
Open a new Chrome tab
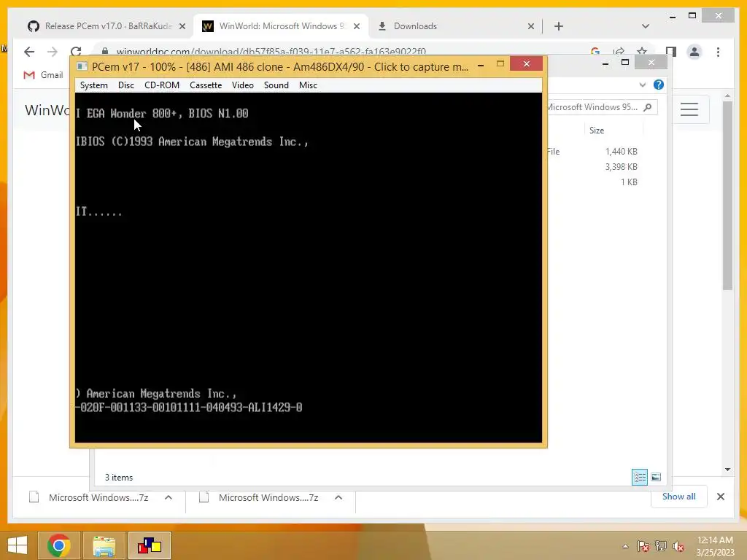click(559, 26)
